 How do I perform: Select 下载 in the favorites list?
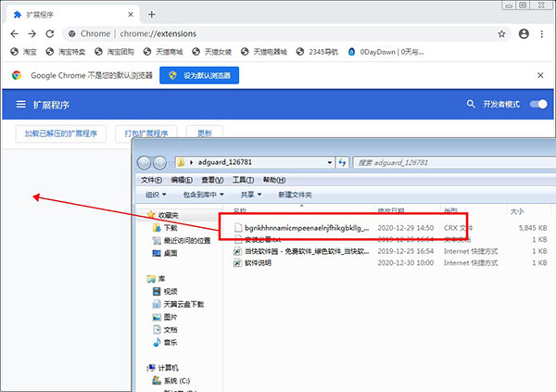[x=165, y=228]
